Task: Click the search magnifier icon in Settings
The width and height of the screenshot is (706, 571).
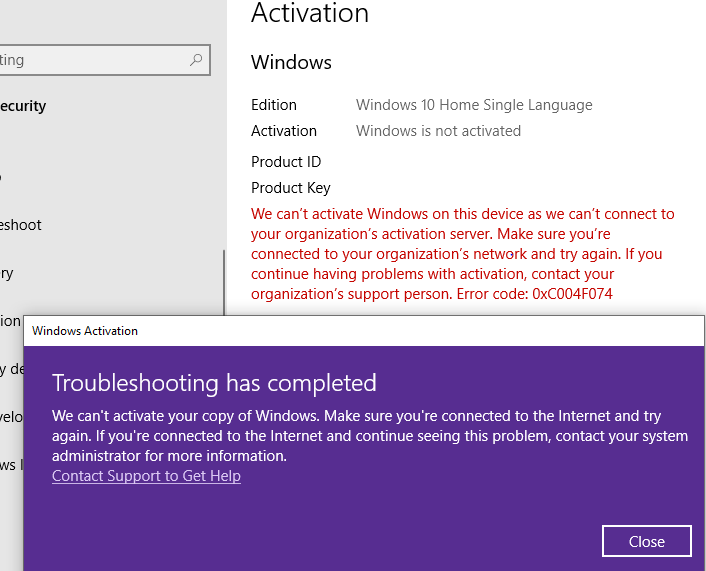Action: coord(196,59)
